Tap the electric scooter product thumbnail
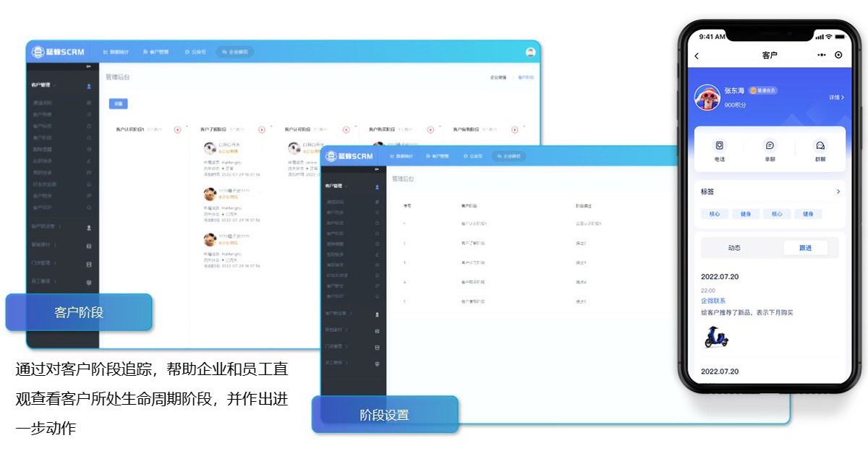The width and height of the screenshot is (868, 464). [x=716, y=338]
